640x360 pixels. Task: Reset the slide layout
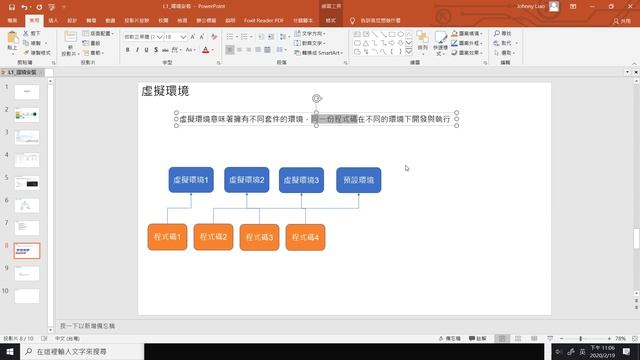click(x=92, y=43)
